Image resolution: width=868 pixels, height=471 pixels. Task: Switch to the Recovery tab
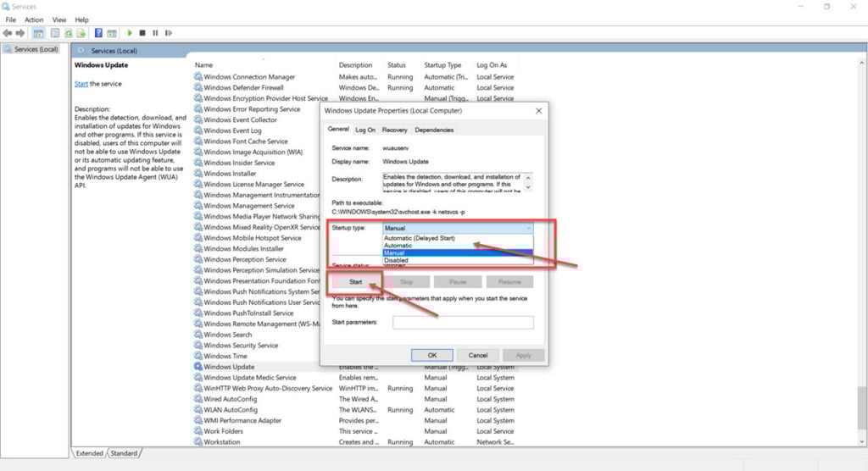[395, 130]
